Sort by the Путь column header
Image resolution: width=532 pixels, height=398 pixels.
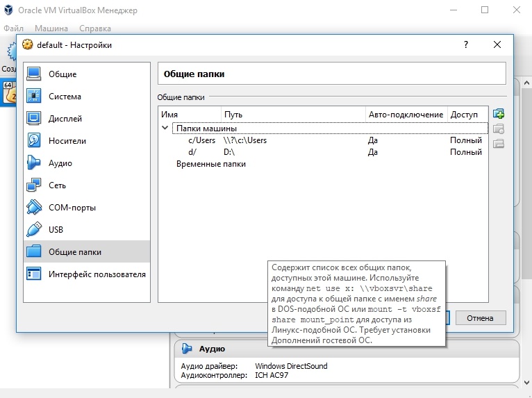(x=294, y=115)
